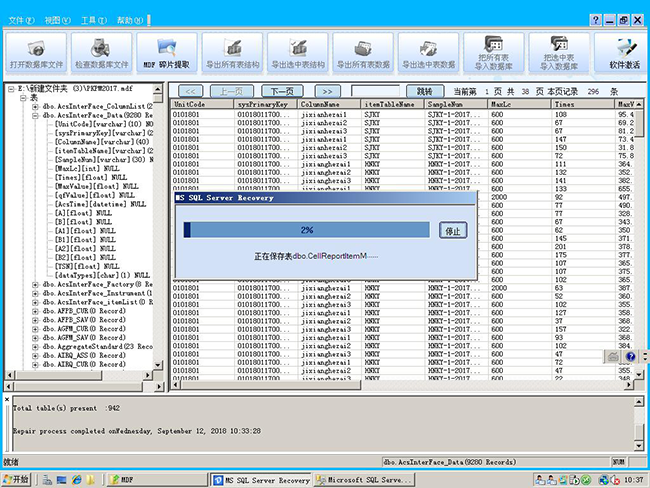The image size is (650, 488).
Task: Click the data grid horizontal scrollbar thumb
Action: click(271, 385)
